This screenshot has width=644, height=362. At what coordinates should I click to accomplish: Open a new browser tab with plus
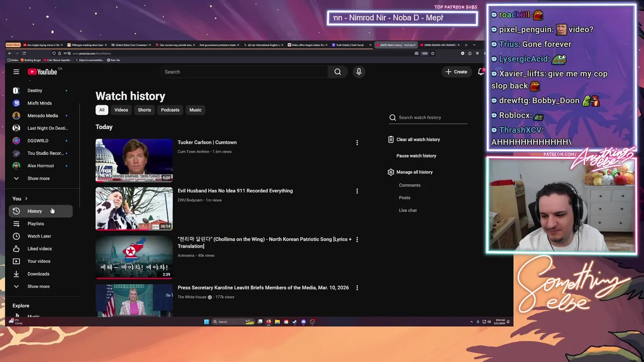(466, 45)
